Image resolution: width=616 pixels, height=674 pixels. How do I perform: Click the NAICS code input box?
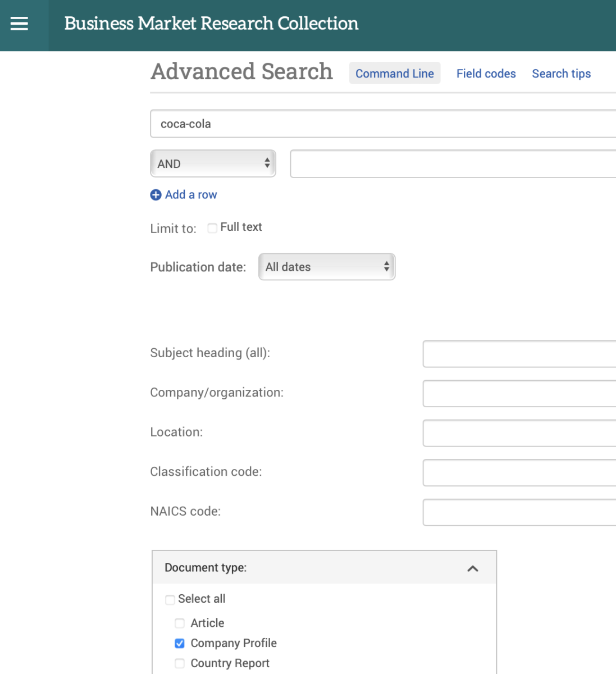click(519, 512)
